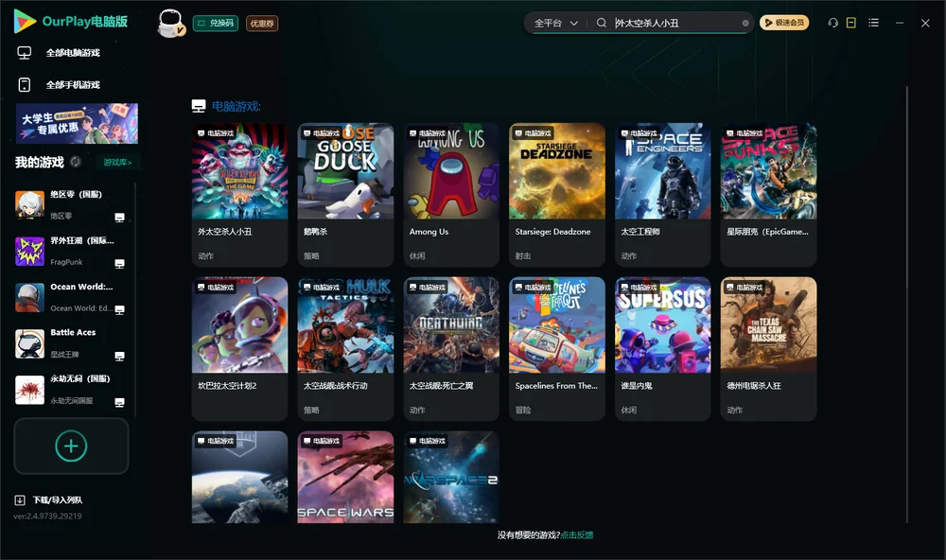Viewport: 946px width, 560px height.
Task: Open the 太空战舰:死亡之翼 Deathwing card
Action: pyautogui.click(x=451, y=348)
